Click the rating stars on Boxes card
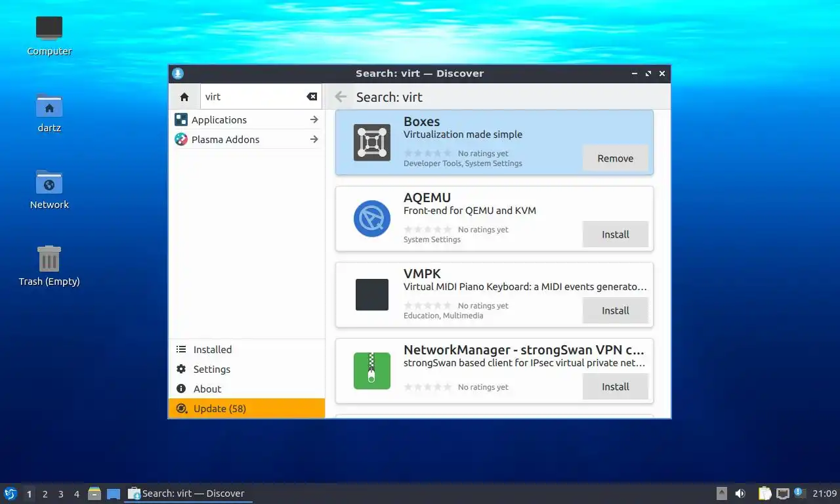This screenshot has width=840, height=504. point(428,154)
